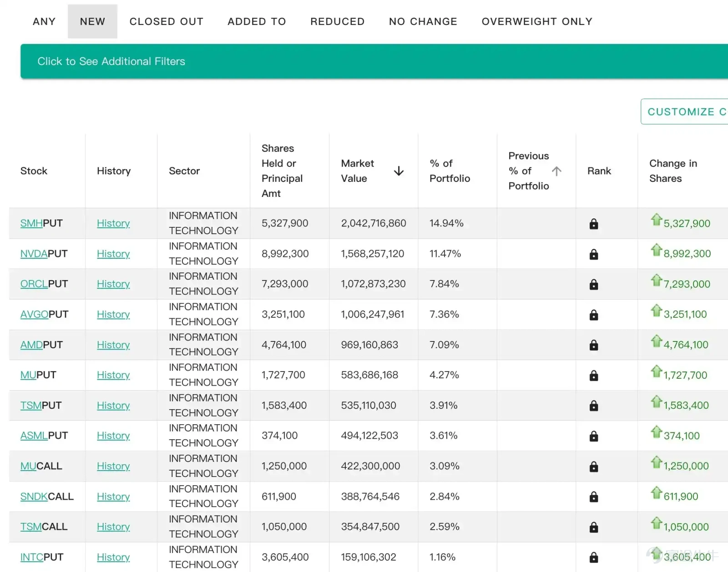Click the lock icon in SNDK CALL row

(593, 497)
